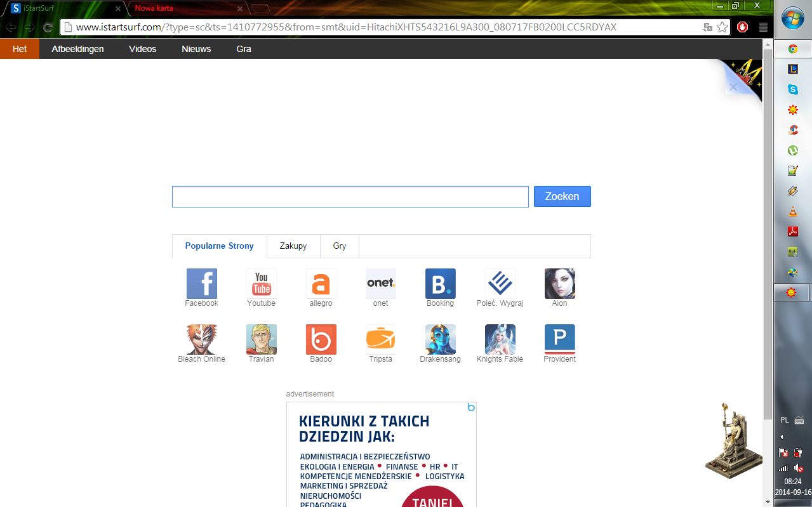This screenshot has height=507, width=812.
Task: Open the Travian game icon
Action: (x=262, y=339)
